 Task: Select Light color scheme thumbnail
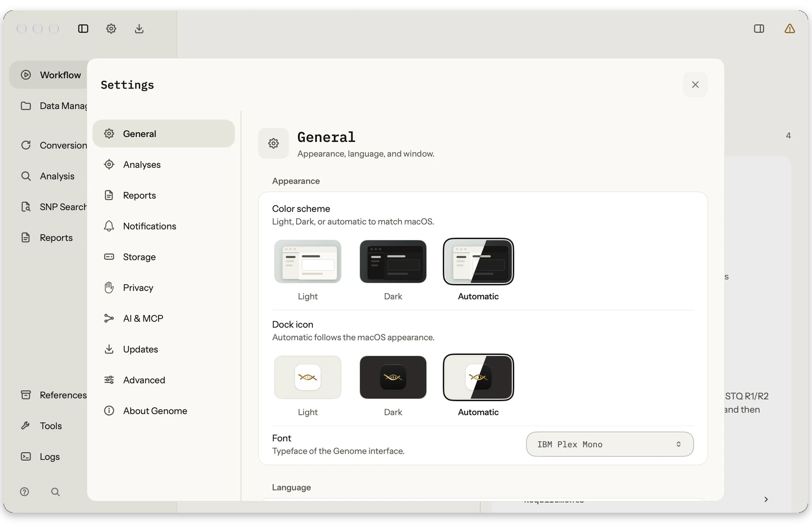(x=307, y=261)
